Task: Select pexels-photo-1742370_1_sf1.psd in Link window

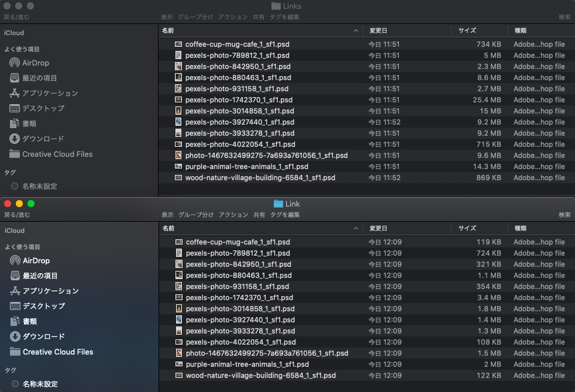Action: pyautogui.click(x=367, y=297)
